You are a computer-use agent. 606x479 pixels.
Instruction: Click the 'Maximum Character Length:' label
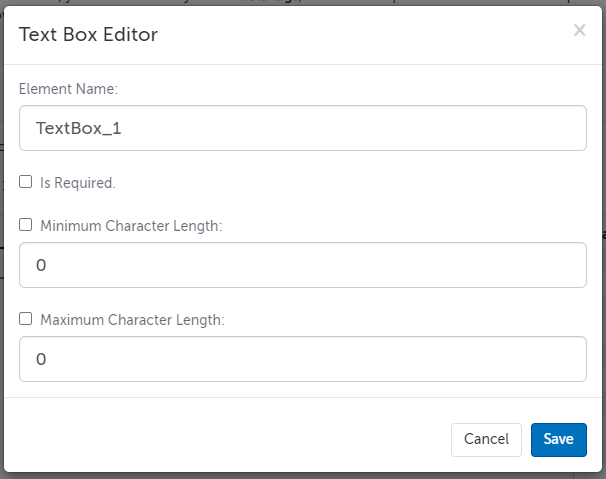pyautogui.click(x=132, y=320)
